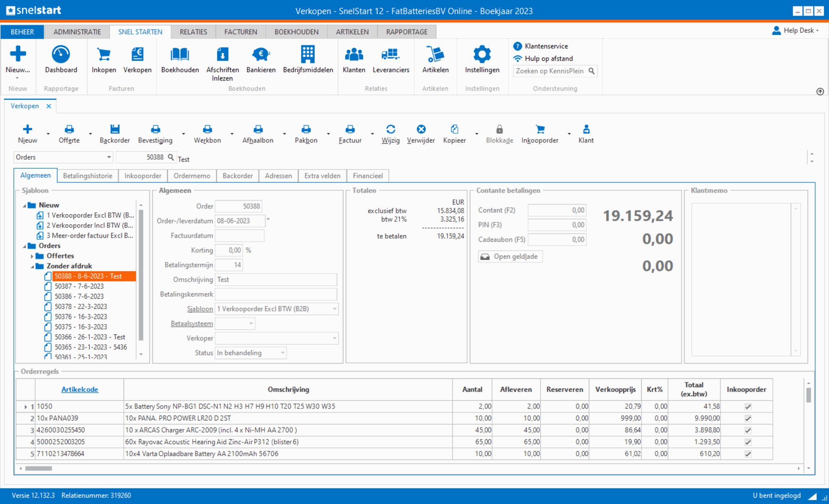Open the Status In behandeling dropdown
The height and width of the screenshot is (504, 829).
[x=251, y=353]
